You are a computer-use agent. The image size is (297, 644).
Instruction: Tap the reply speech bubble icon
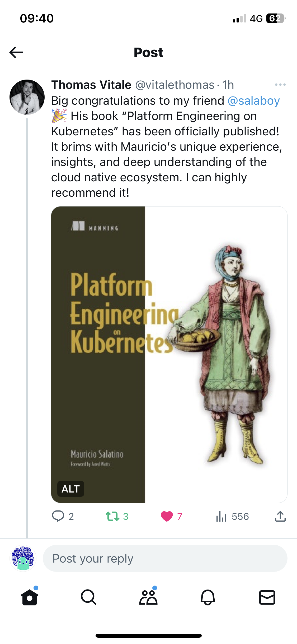58,516
